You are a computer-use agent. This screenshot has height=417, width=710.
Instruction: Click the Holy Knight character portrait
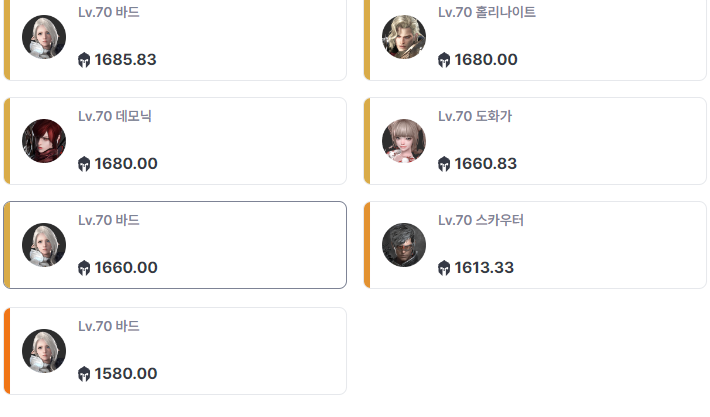pyautogui.click(x=404, y=37)
